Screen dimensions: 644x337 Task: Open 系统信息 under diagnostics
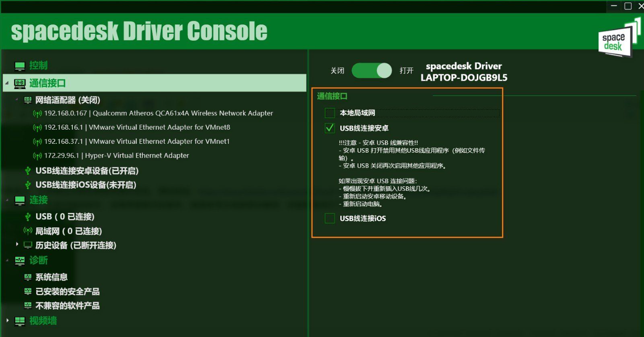[51, 277]
